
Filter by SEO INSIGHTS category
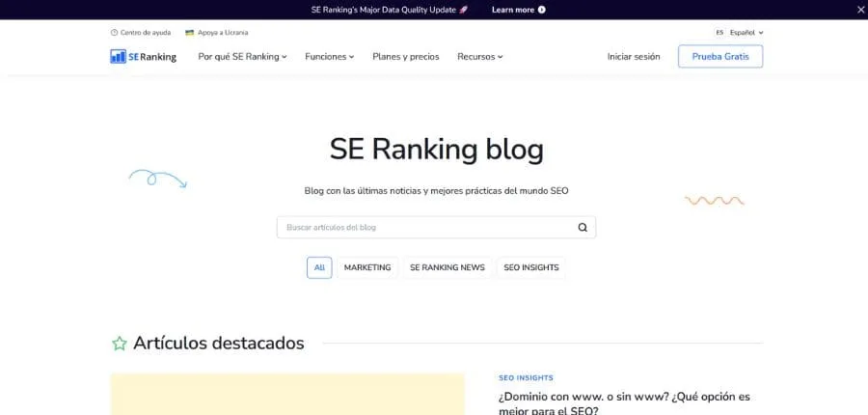tap(530, 267)
